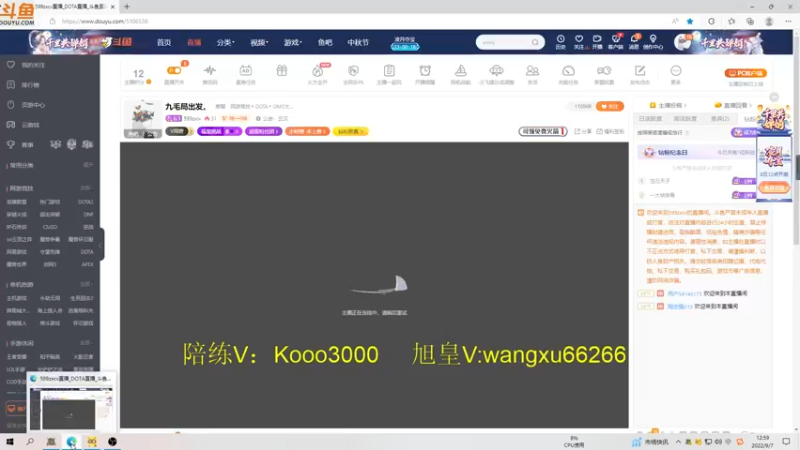800x450 pixels.
Task: Open the waveform icon in streamer toolbar
Action: tap(210, 70)
